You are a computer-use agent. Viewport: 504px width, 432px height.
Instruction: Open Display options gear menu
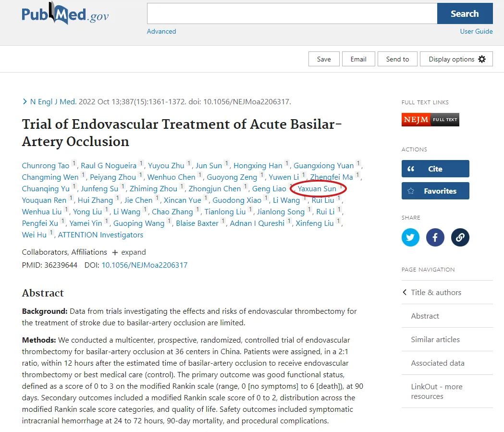pos(456,59)
